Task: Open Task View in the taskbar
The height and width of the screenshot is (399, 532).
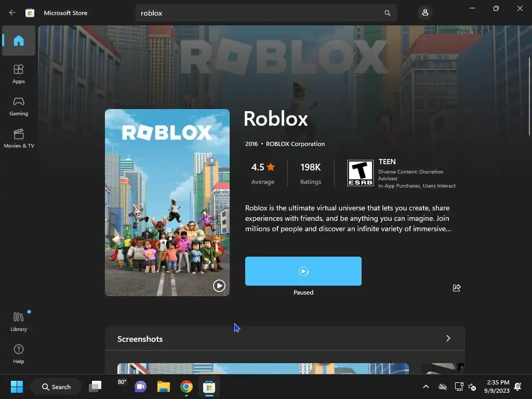Action: click(x=96, y=387)
